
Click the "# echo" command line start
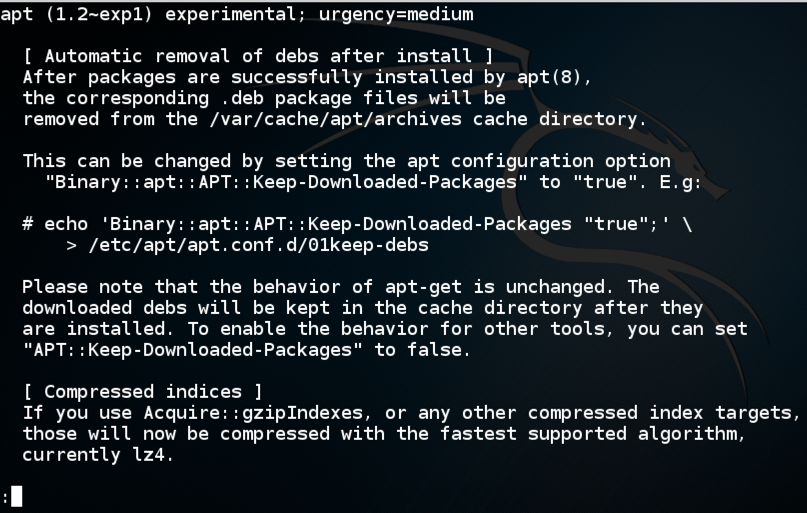[x=55, y=224]
